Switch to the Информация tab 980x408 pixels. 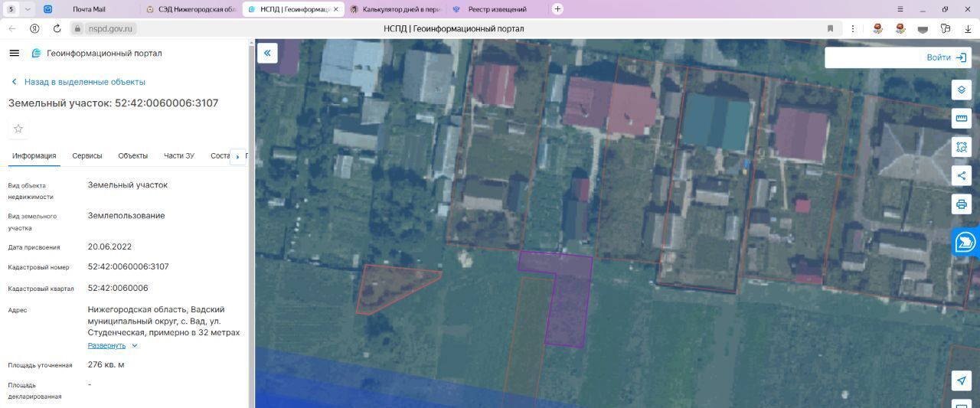click(34, 155)
